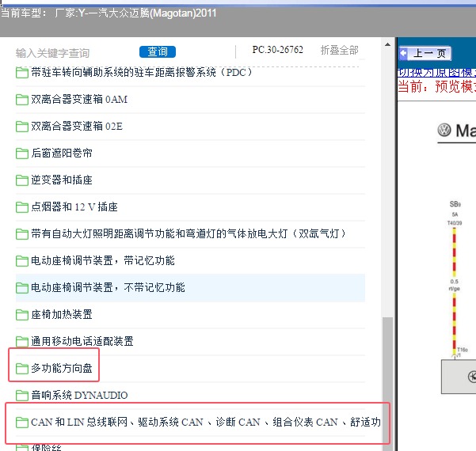
Task: Click the 切换为原图模式 link in right panel
Action: 436,73
